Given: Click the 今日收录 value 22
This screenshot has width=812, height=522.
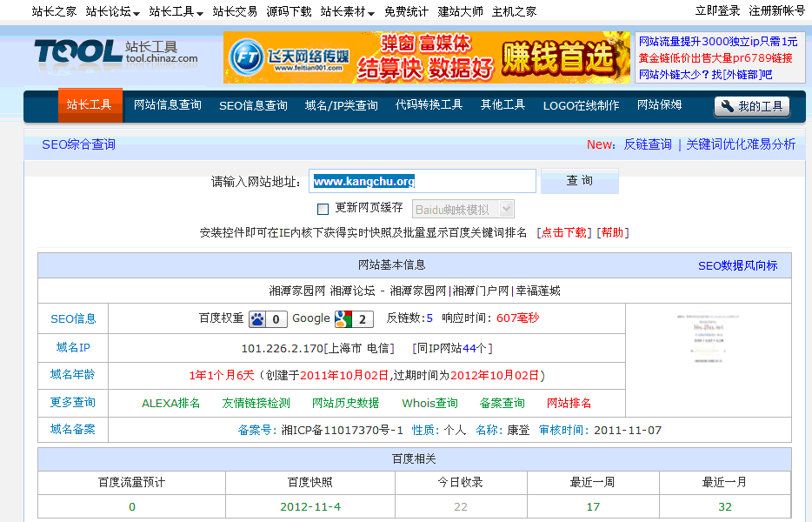Looking at the screenshot, I should pyautogui.click(x=461, y=507).
